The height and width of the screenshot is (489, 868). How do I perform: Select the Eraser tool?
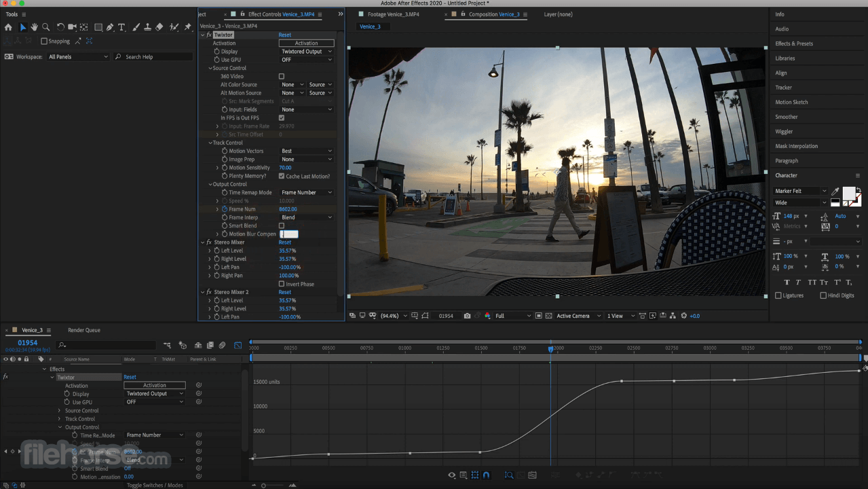pyautogui.click(x=159, y=28)
